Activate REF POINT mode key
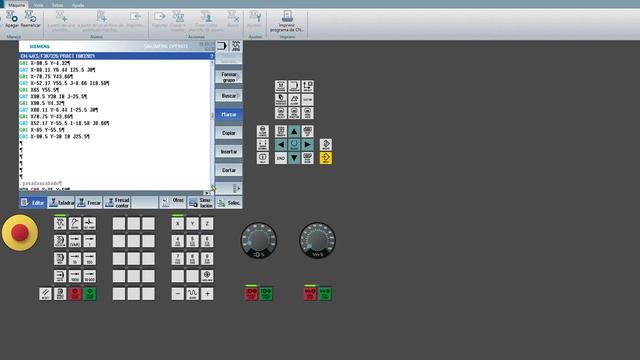 point(89,223)
